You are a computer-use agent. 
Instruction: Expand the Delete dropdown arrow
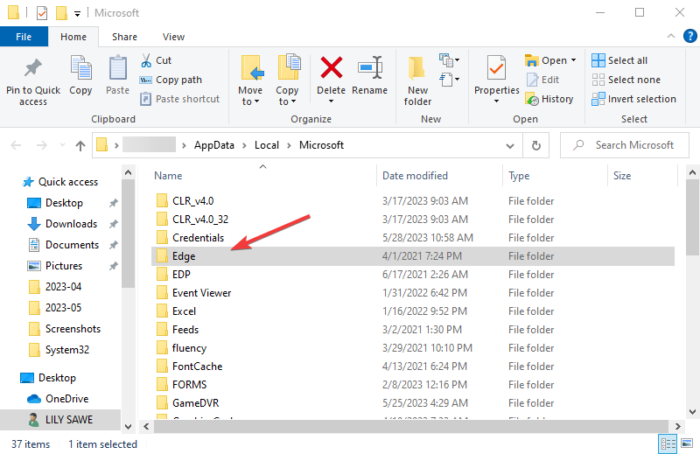(331, 102)
